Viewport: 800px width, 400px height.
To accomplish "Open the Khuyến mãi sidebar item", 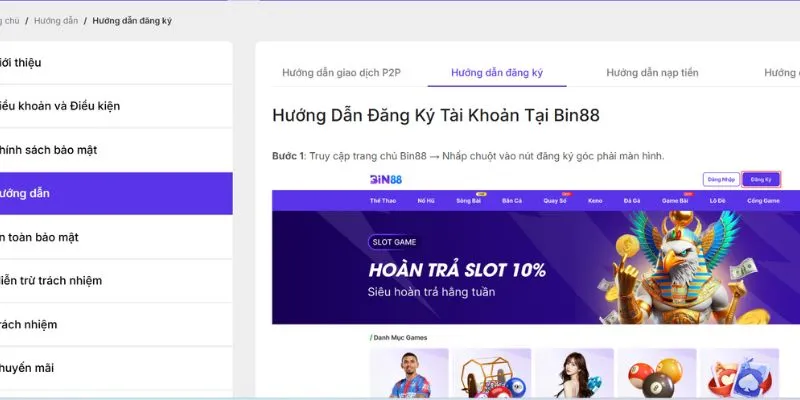I will coord(116,368).
